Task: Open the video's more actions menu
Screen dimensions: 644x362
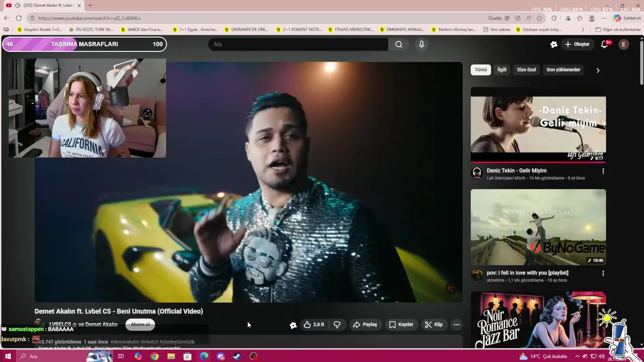Action: 456,325
